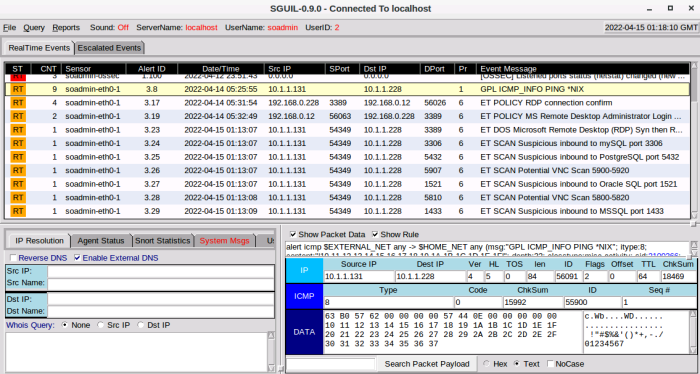Sort events by Alert ID header

[152, 69]
